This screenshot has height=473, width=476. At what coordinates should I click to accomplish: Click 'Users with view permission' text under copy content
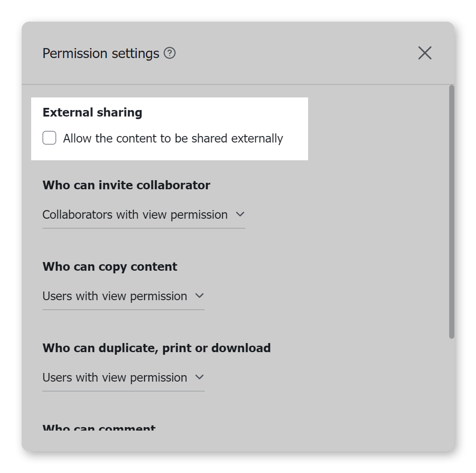coord(115,296)
